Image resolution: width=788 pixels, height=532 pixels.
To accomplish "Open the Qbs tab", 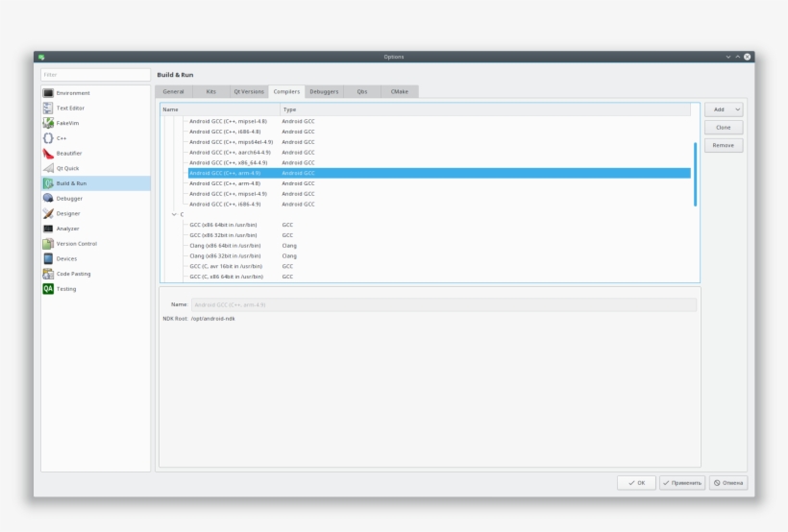I will point(362,91).
